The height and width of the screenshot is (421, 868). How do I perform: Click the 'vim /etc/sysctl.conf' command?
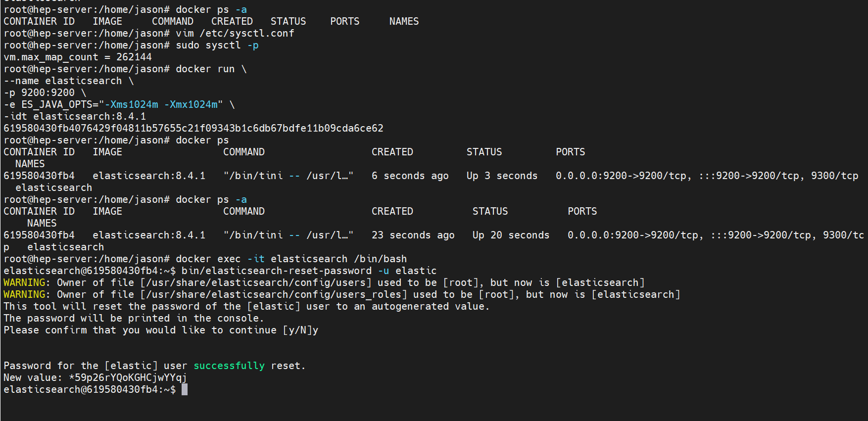[235, 33]
